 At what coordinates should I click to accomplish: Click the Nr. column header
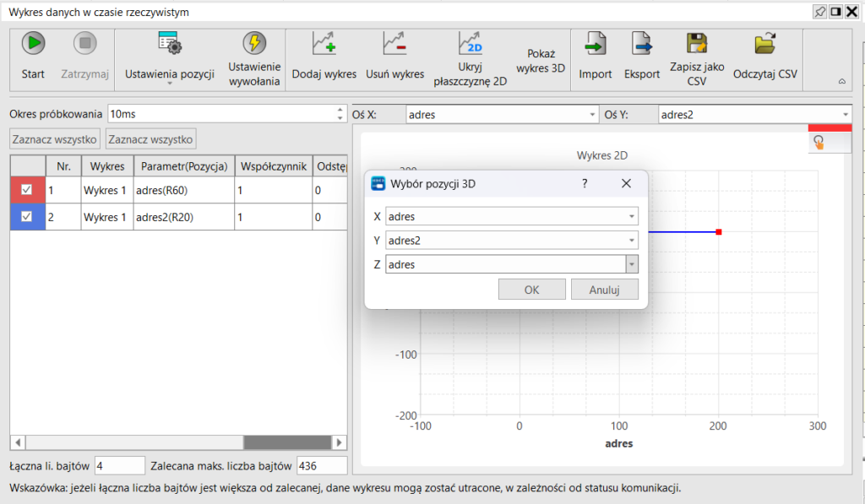click(x=63, y=166)
